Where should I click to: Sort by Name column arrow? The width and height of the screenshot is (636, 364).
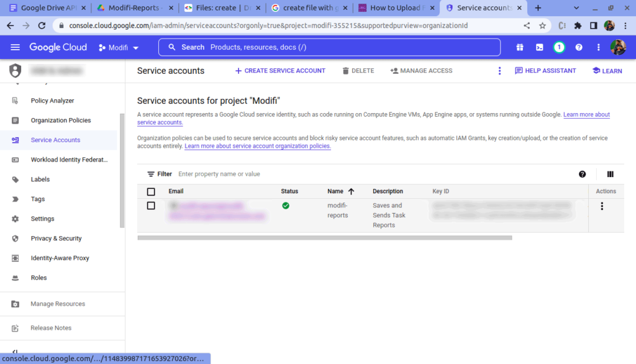coord(351,191)
